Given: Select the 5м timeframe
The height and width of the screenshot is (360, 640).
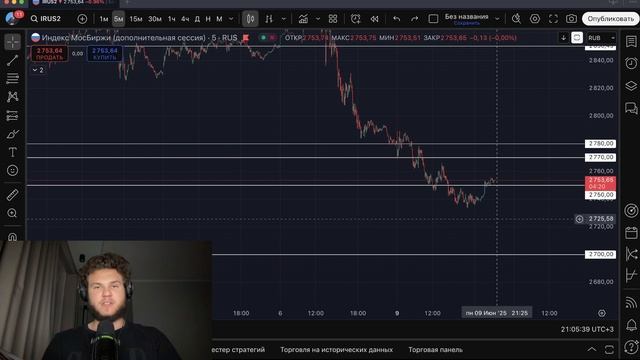Looking at the screenshot, I should coord(118,19).
